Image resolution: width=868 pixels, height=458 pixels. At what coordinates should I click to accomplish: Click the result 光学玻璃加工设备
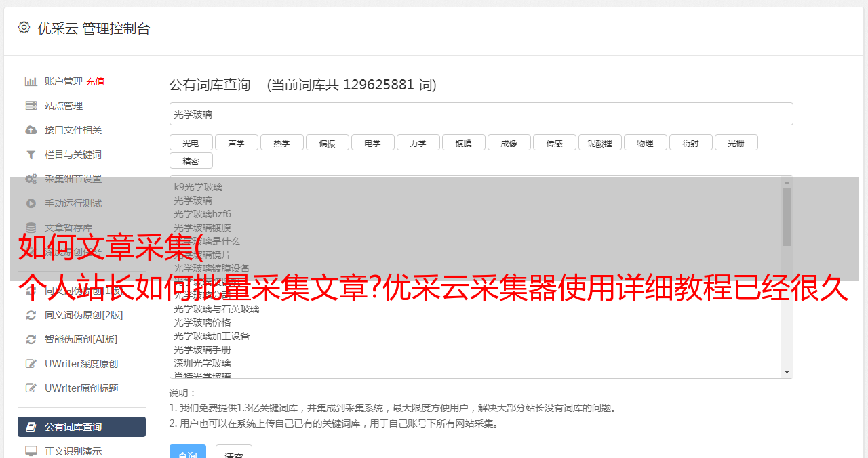tap(212, 336)
